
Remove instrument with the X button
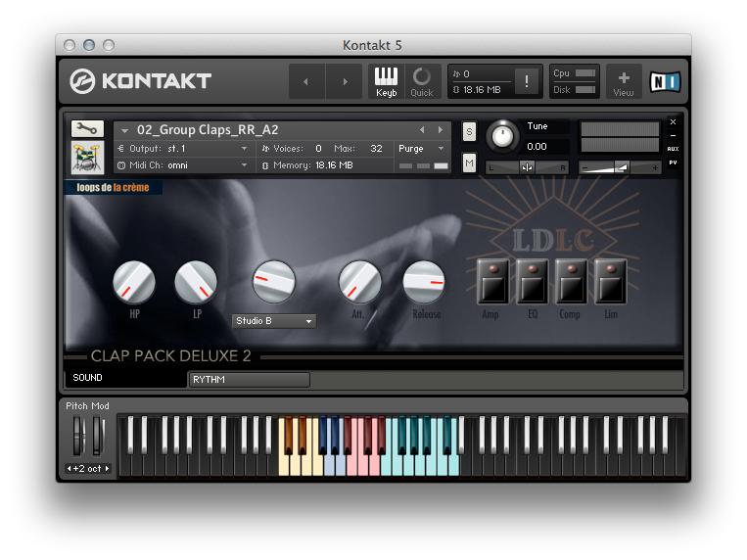(x=674, y=122)
